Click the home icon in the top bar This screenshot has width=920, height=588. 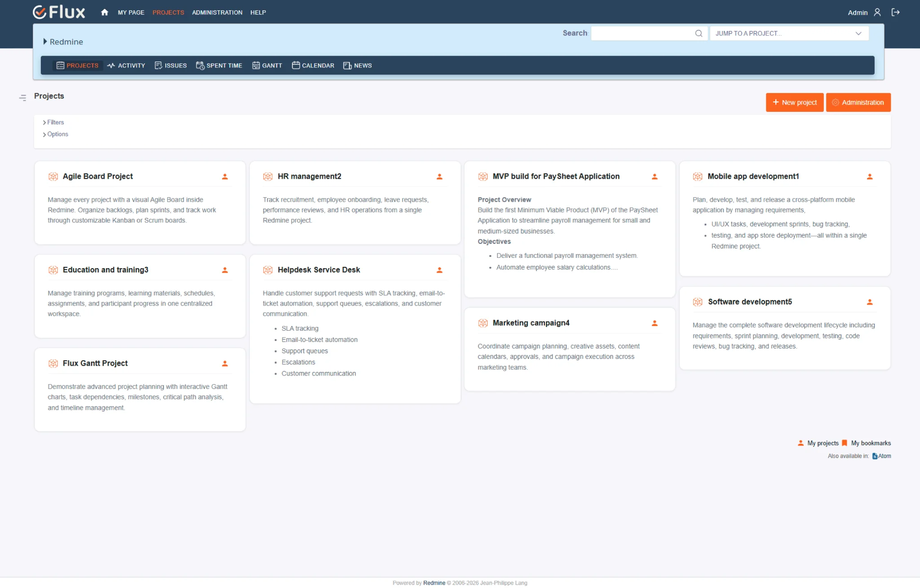[x=104, y=13]
